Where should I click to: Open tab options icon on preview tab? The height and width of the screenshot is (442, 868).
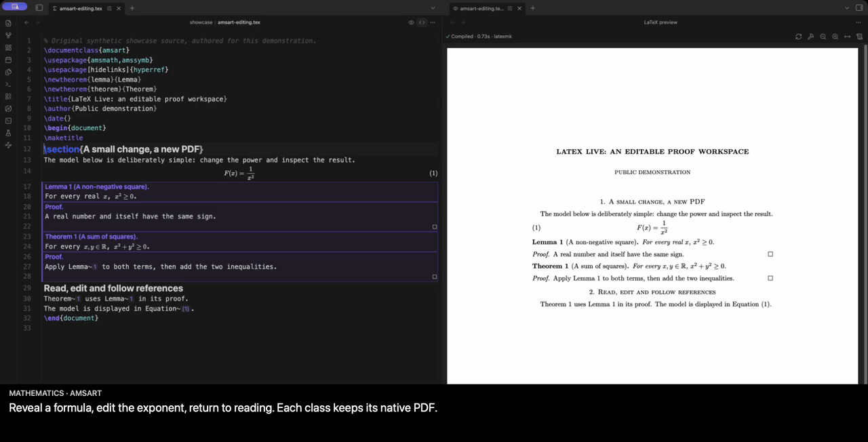pos(511,8)
